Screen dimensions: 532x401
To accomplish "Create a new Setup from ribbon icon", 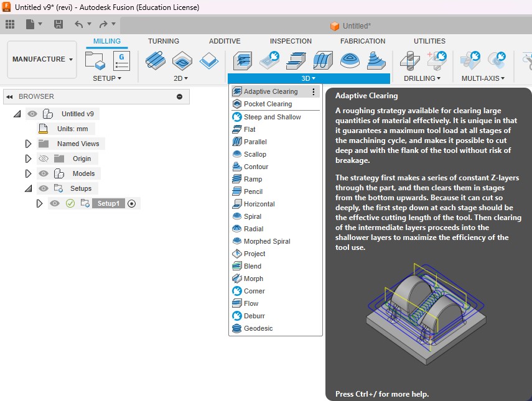I will (95, 61).
